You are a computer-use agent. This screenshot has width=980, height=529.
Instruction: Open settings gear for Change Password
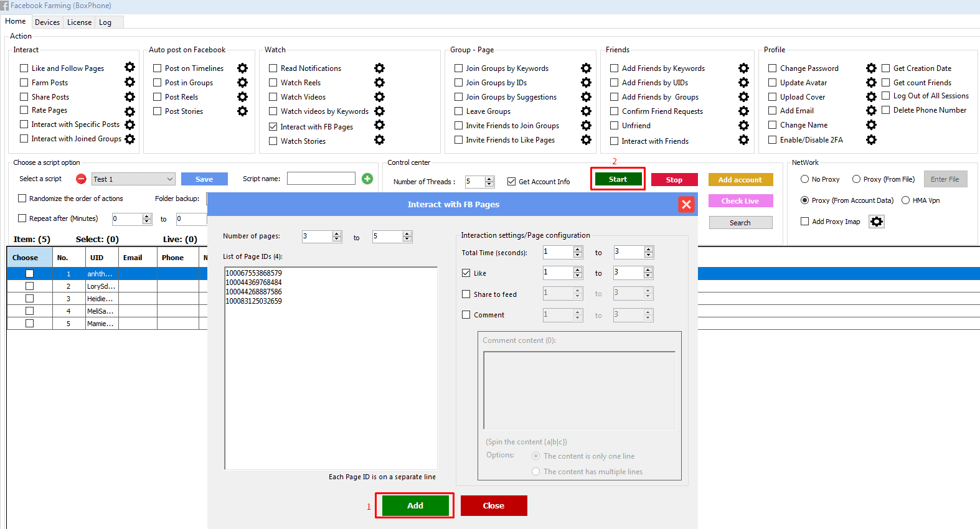point(871,68)
